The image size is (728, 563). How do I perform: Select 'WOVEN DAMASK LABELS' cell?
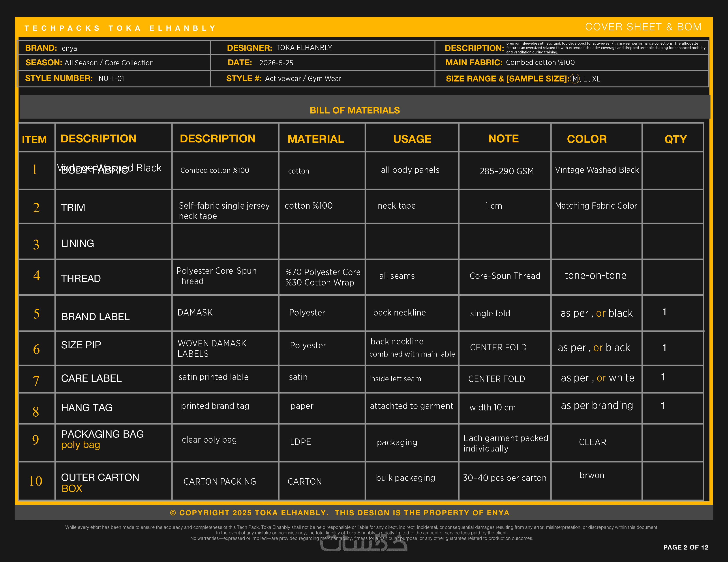212,349
